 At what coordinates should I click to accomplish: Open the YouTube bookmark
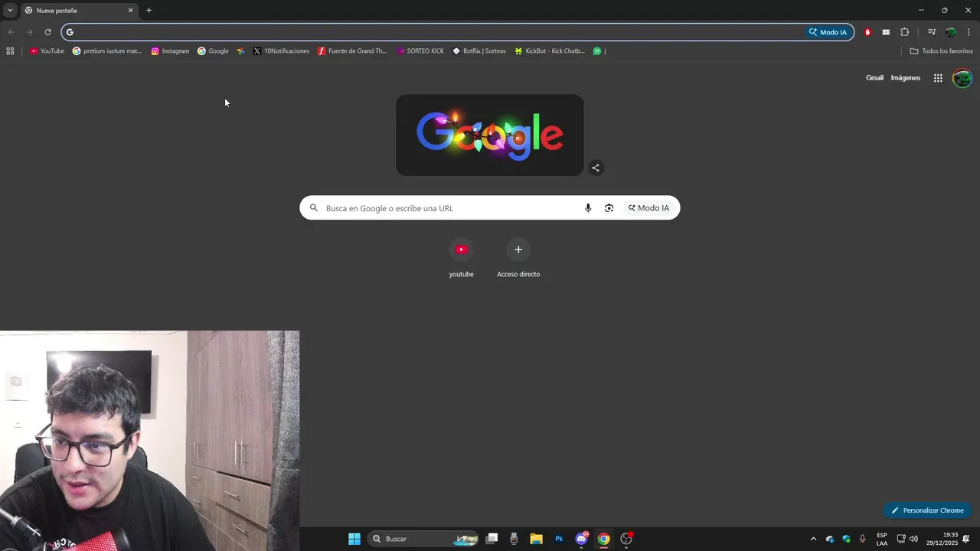47,51
